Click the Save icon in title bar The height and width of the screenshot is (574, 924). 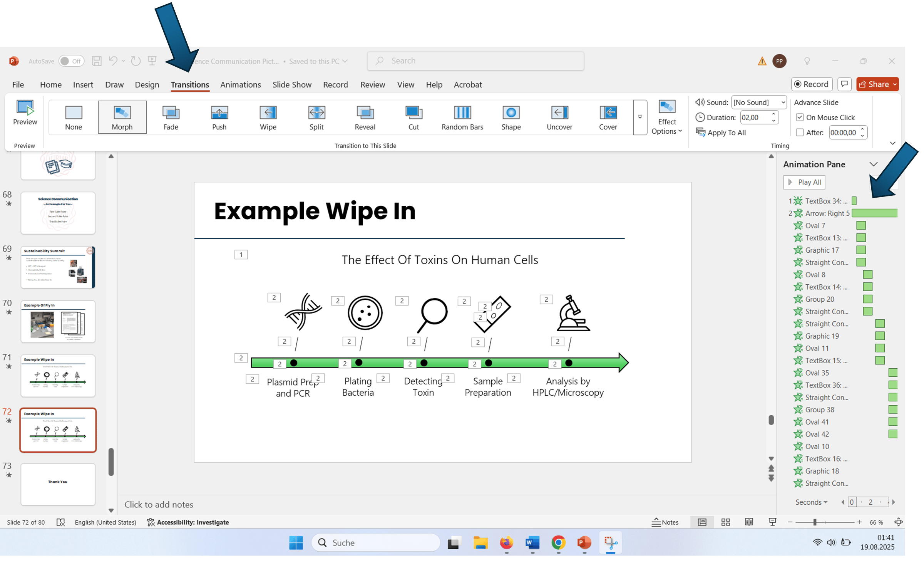click(x=97, y=61)
